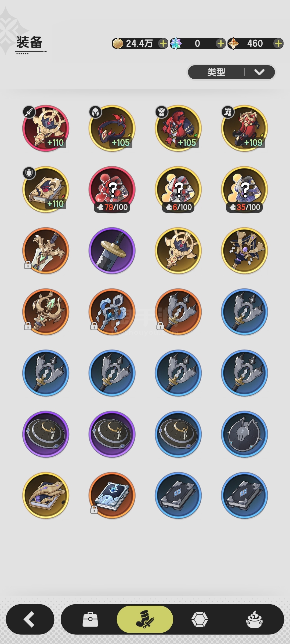
Task: Add crystal currency via plus button
Action: coord(220,43)
